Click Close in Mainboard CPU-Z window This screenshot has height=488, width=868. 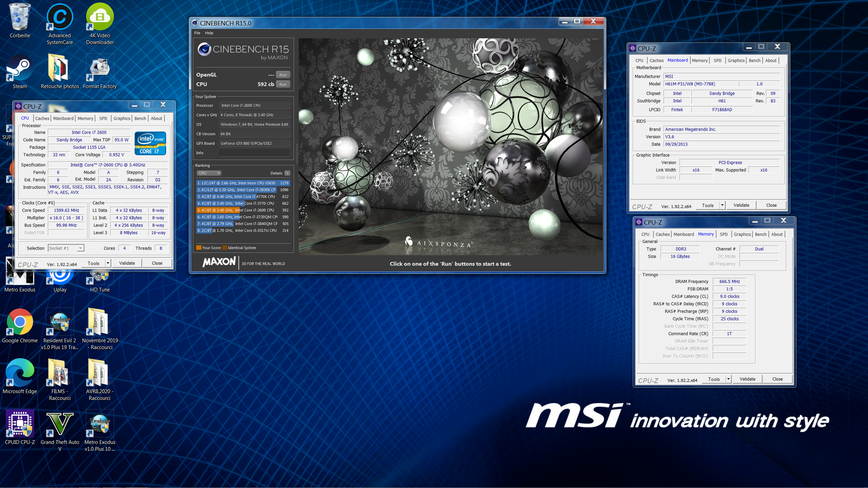tap(771, 205)
